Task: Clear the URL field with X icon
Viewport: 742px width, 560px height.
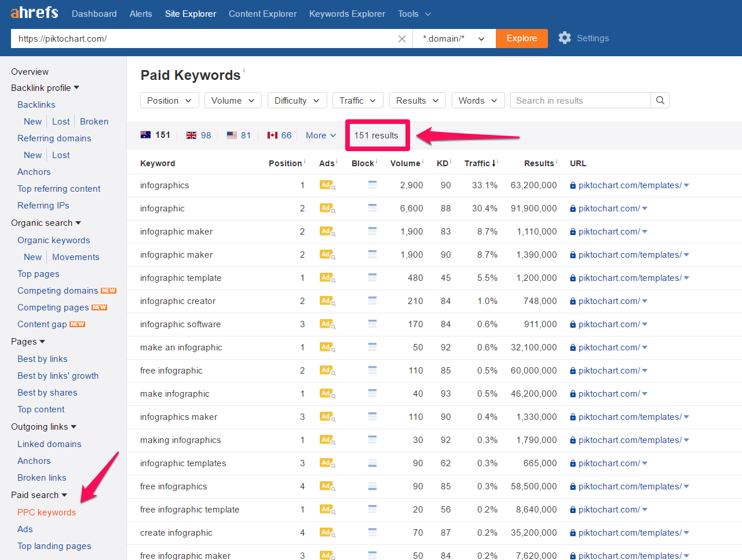Action: coord(401,39)
